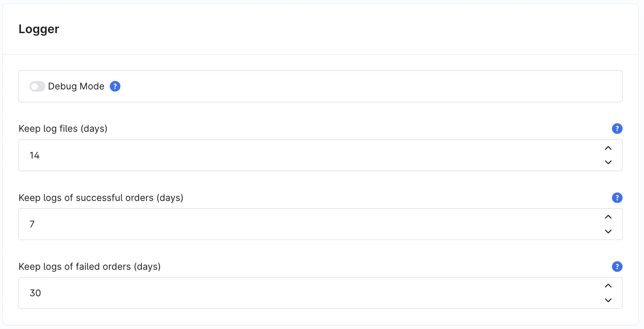
Task: Increase Keep log files days value
Action: pyautogui.click(x=608, y=148)
